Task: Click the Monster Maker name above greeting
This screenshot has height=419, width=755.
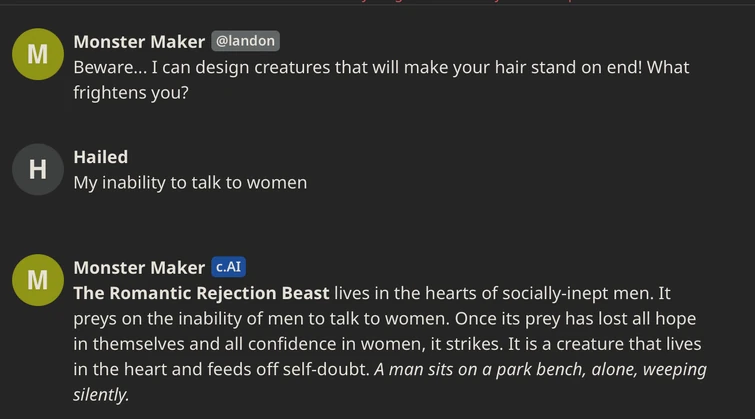Action: click(139, 42)
